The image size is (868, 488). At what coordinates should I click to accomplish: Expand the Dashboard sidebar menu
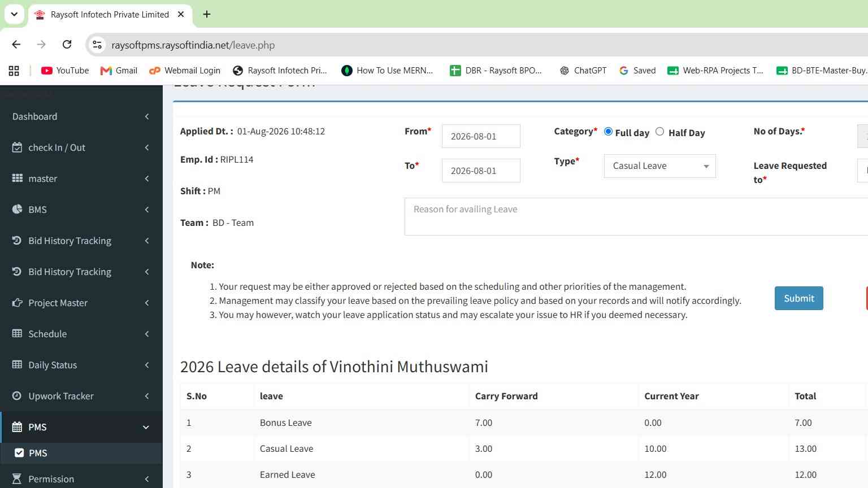81,116
